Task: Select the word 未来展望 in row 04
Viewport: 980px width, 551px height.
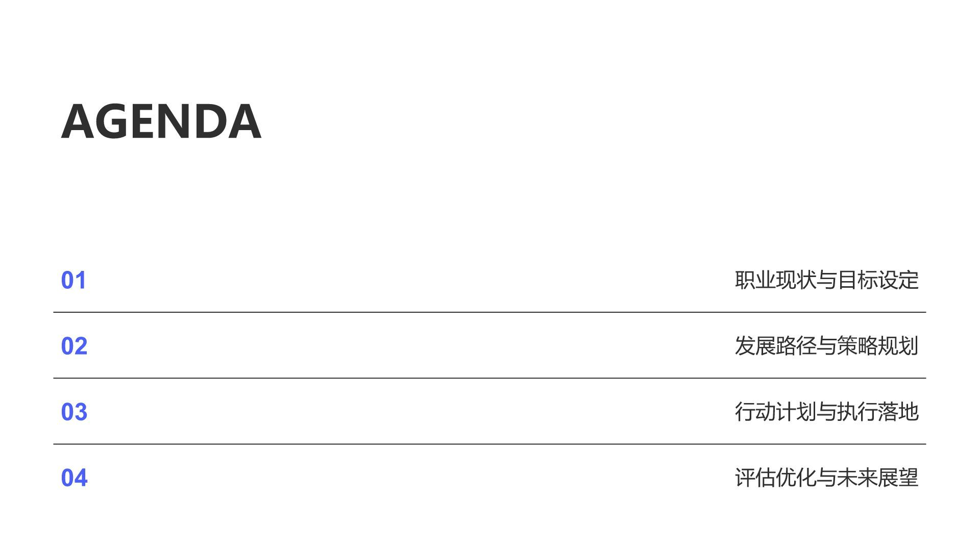Action: 878,478
